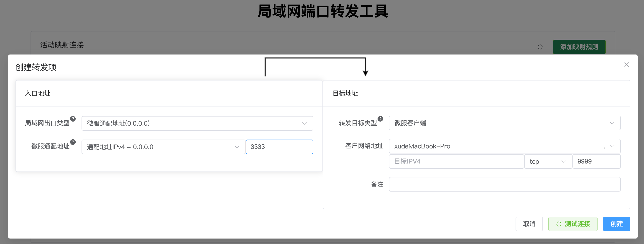Click the port field containing 3333
Screen dimensions: 644x244
[279, 147]
